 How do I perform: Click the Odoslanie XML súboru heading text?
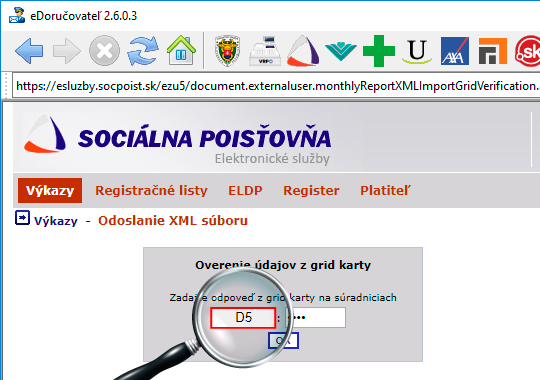(173, 221)
